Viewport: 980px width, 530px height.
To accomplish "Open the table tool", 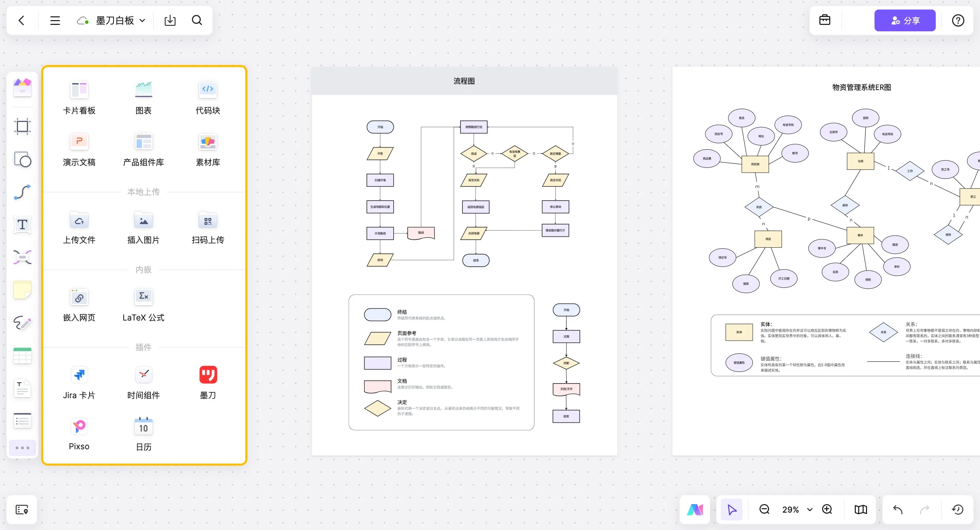I will click(22, 356).
